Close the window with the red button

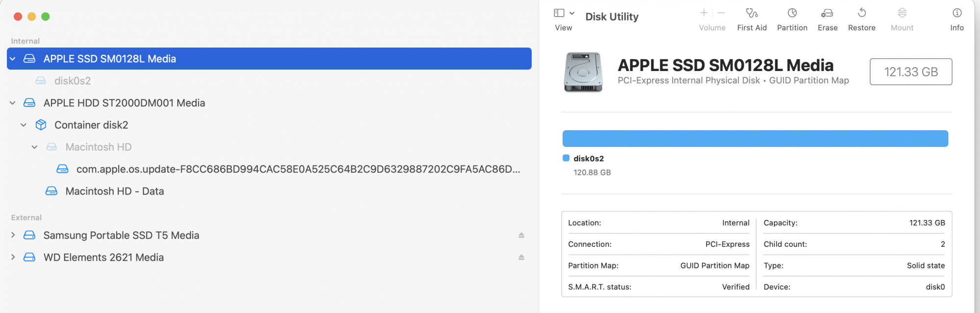click(x=18, y=17)
